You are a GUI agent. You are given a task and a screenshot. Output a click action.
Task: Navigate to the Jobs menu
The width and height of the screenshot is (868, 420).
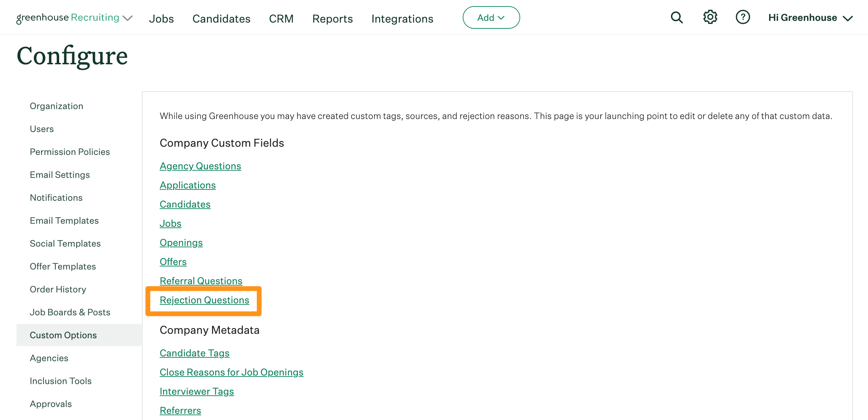(161, 19)
